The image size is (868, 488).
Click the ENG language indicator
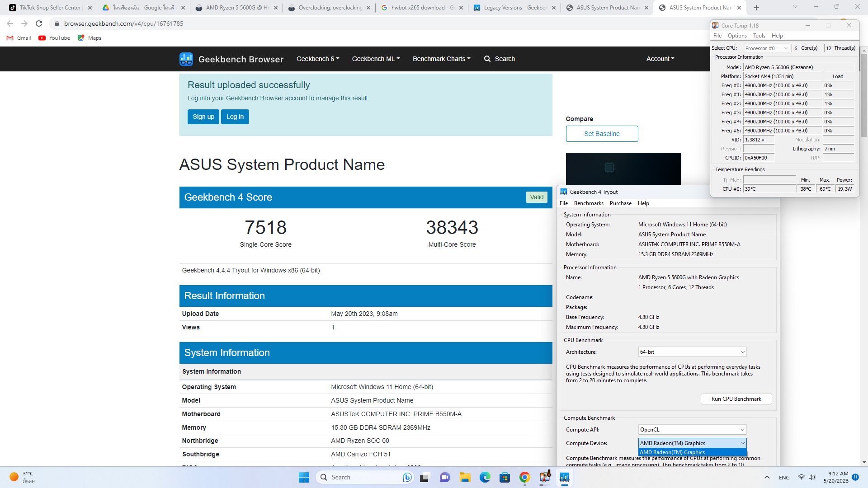point(784,478)
